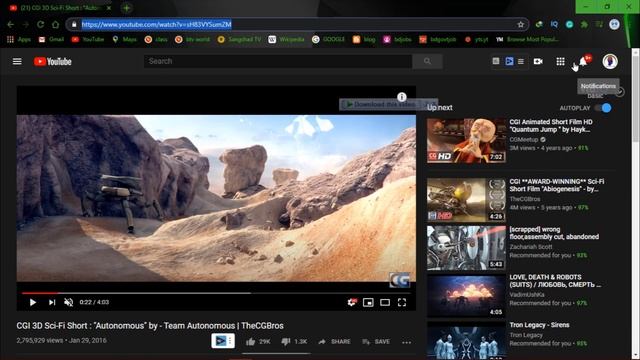Share this video
Screen dimensions: 640x360
pyautogui.click(x=334, y=342)
